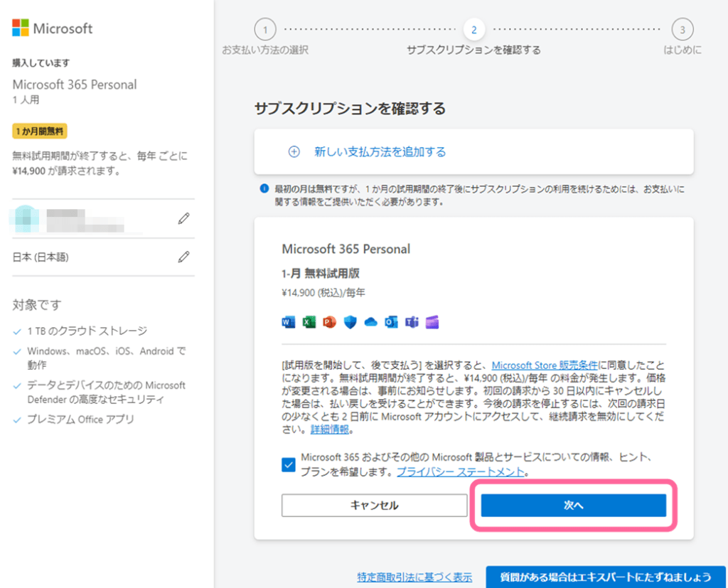Click 新しい支払方法を追加する link

point(380,152)
